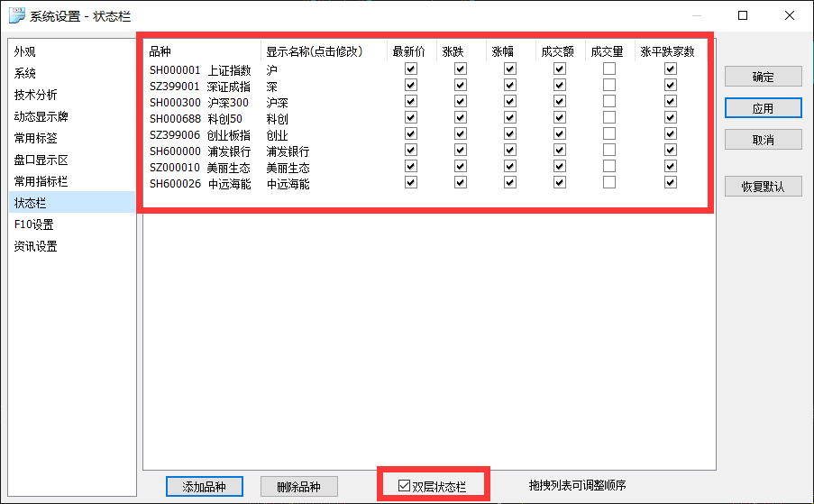Click the 取消 button
The height and width of the screenshot is (504, 814).
[x=764, y=140]
